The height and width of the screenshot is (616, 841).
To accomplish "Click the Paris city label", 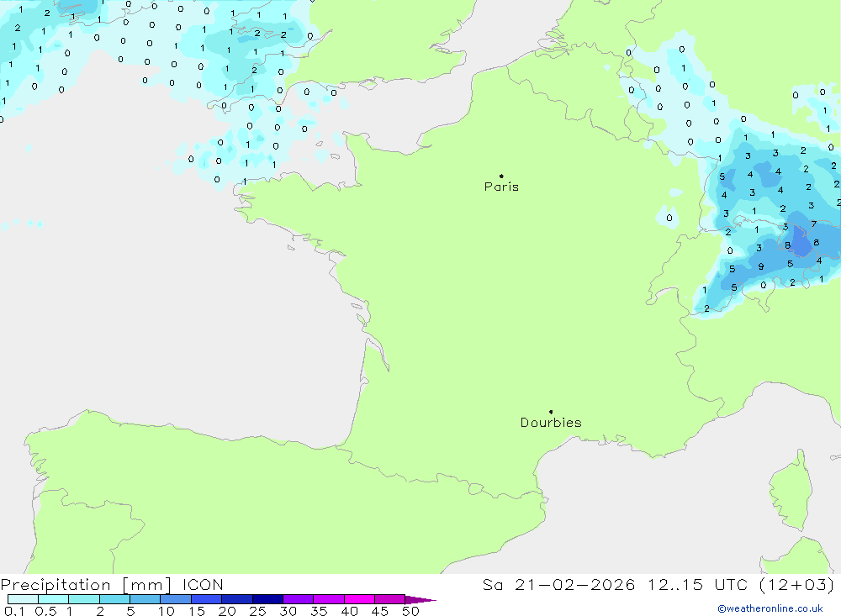I will [x=501, y=187].
